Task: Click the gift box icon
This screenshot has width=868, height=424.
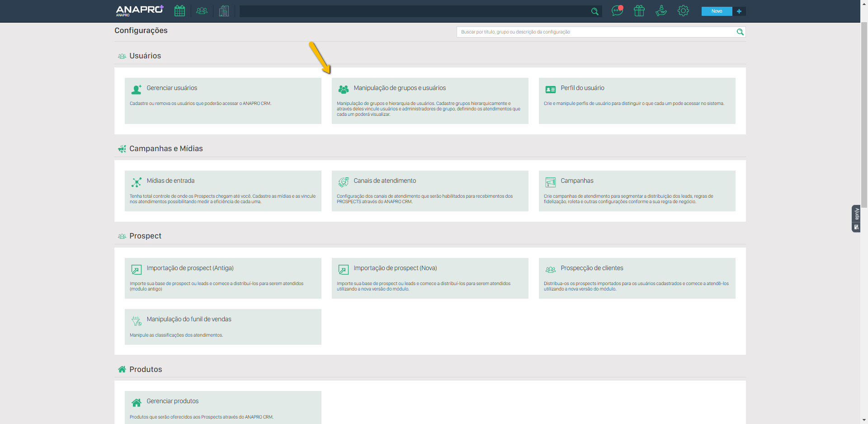Action: click(639, 11)
